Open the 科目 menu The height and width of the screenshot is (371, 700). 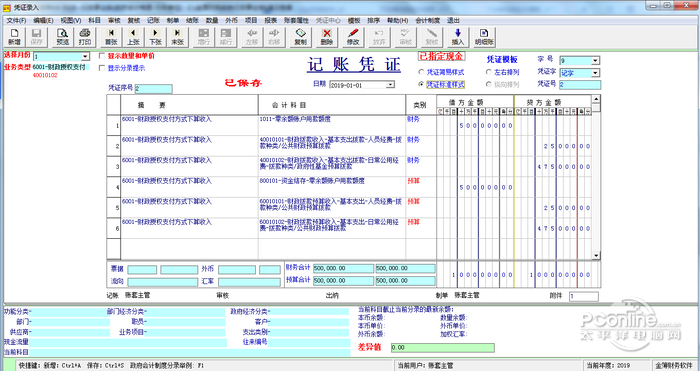94,21
